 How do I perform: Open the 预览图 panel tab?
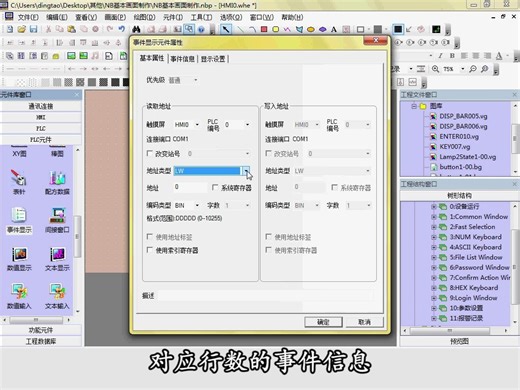(x=459, y=341)
